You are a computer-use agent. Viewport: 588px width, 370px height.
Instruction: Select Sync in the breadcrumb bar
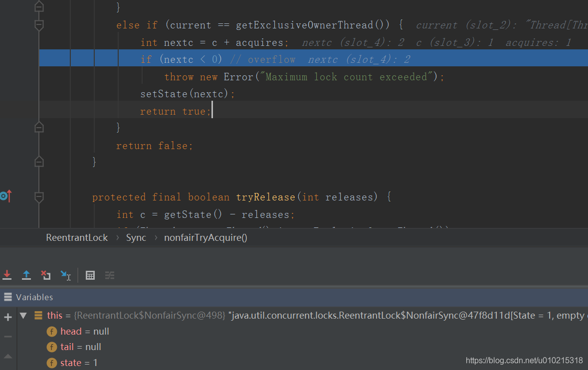[x=136, y=238]
